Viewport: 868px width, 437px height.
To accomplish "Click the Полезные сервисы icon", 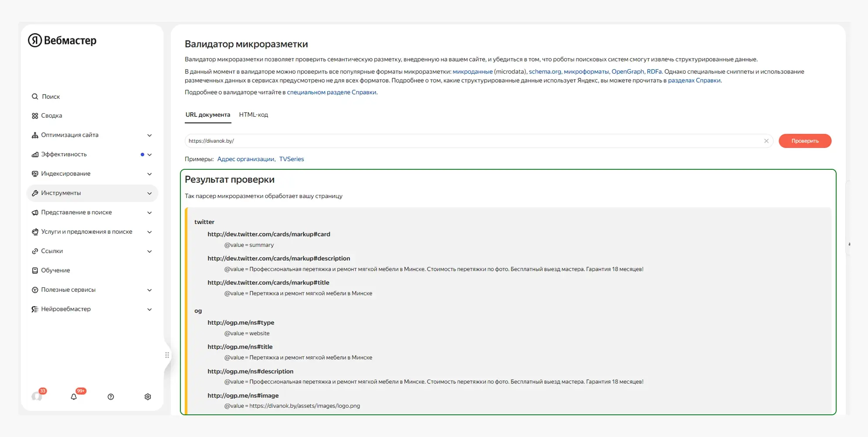I will coord(35,290).
